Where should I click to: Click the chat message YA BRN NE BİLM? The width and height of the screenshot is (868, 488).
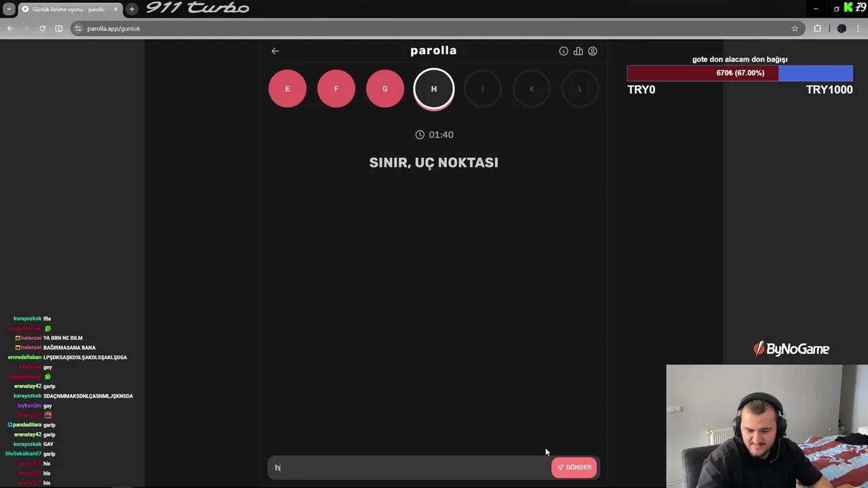(63, 338)
